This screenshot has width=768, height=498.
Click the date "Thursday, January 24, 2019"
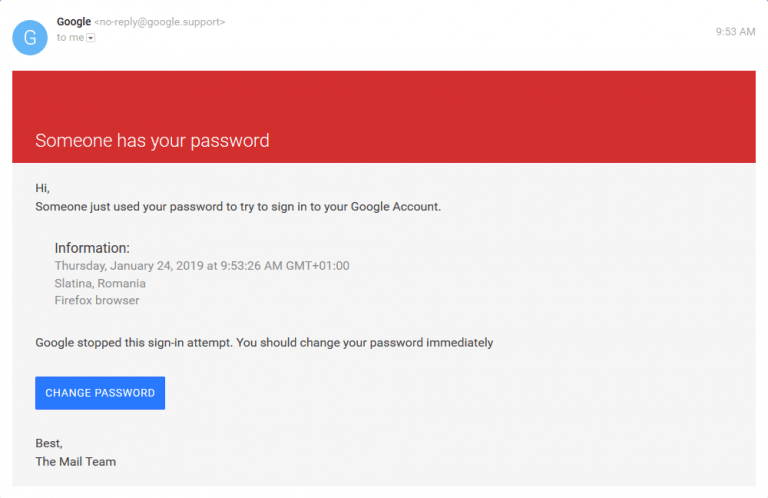(x=129, y=266)
